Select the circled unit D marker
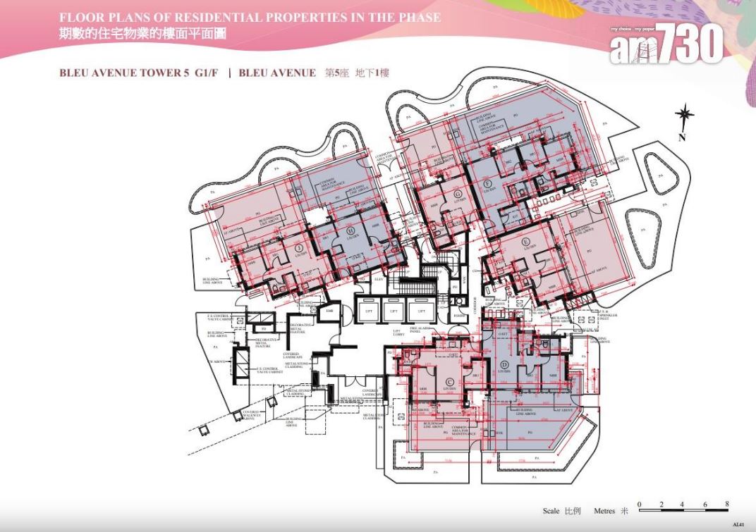The width and height of the screenshot is (756, 532). 504,365
